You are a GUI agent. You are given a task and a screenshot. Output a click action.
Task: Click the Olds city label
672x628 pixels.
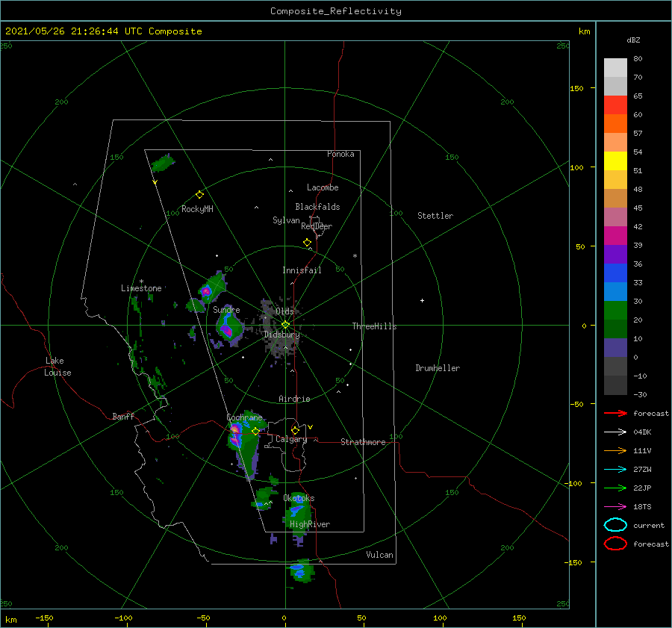tap(284, 311)
